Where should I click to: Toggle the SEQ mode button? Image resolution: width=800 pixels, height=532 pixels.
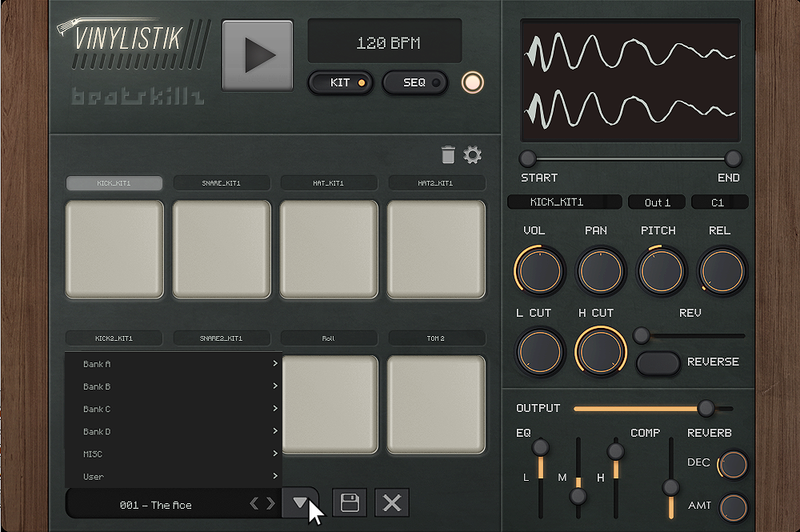click(414, 83)
